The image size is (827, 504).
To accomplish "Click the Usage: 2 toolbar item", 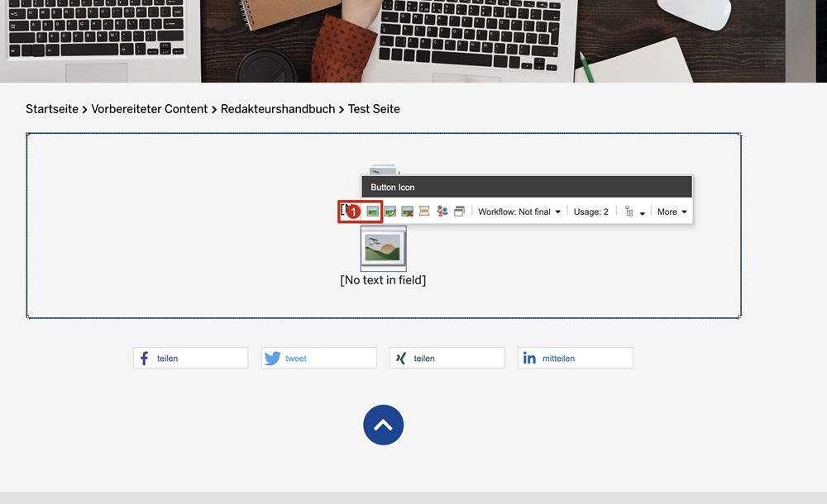I will tap(590, 212).
